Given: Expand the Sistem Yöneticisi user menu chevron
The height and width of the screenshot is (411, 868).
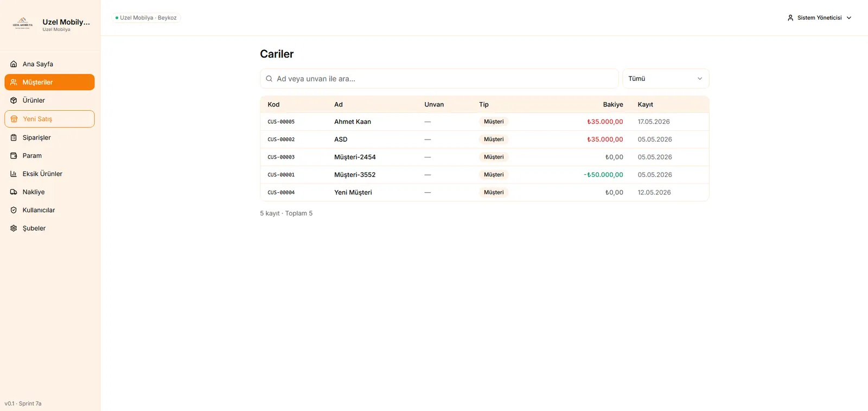Looking at the screenshot, I should click(x=849, y=18).
